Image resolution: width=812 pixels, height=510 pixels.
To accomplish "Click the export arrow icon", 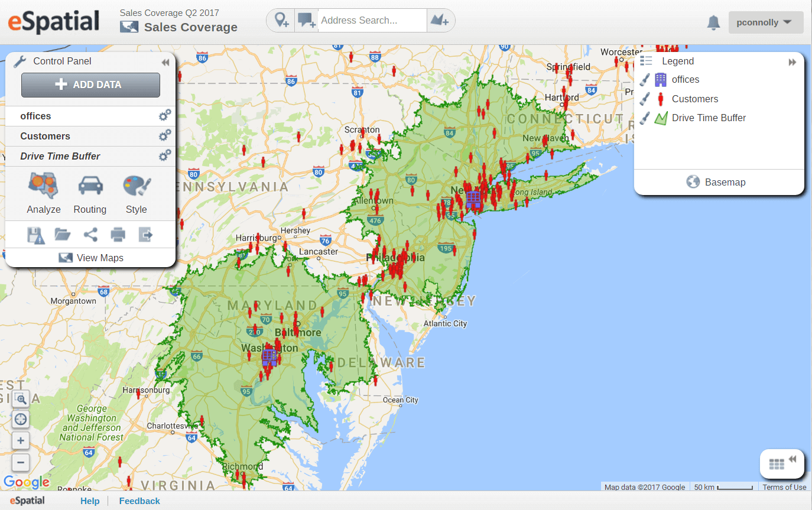I will coord(145,235).
